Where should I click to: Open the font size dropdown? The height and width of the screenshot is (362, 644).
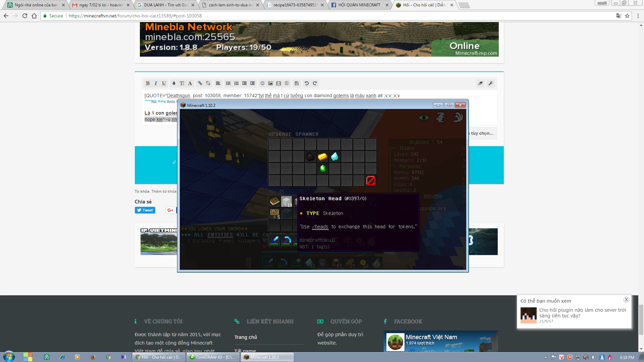click(x=182, y=83)
